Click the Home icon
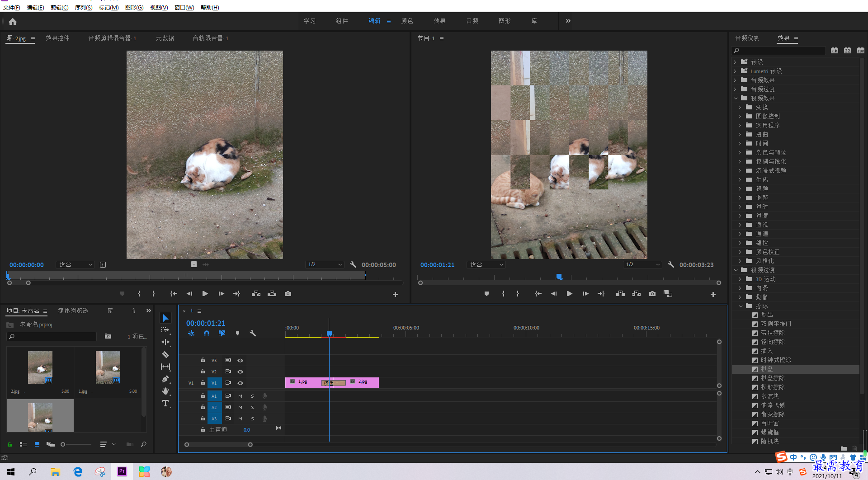 pyautogui.click(x=13, y=21)
